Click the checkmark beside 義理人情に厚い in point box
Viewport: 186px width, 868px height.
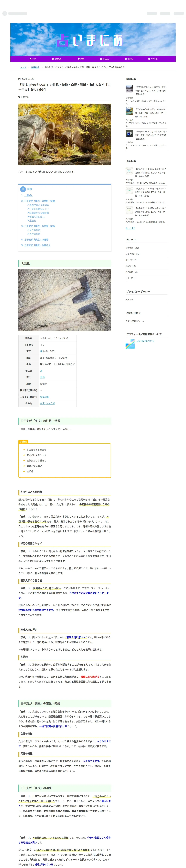click(24, 466)
